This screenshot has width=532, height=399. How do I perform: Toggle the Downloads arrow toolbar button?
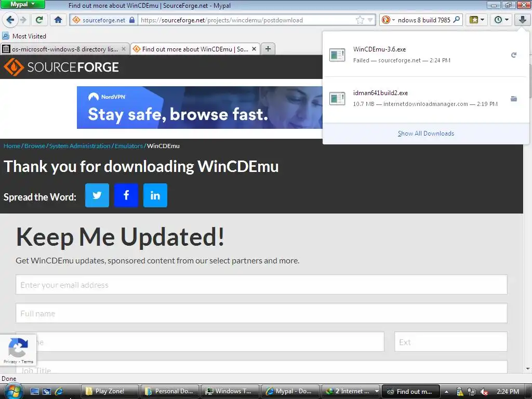click(522, 20)
